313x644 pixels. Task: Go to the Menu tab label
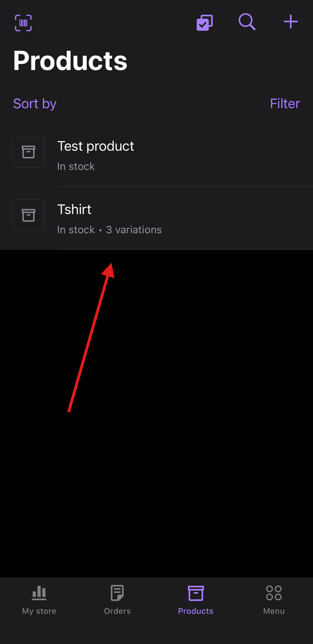274,611
